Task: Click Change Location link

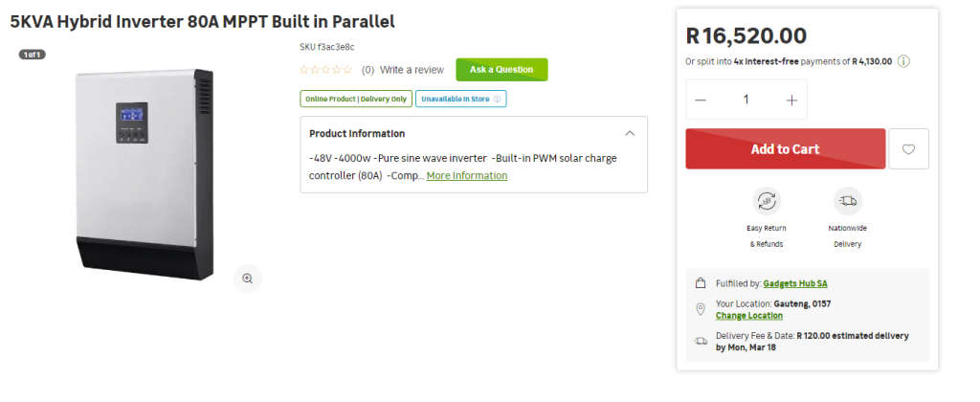Action: [x=748, y=316]
